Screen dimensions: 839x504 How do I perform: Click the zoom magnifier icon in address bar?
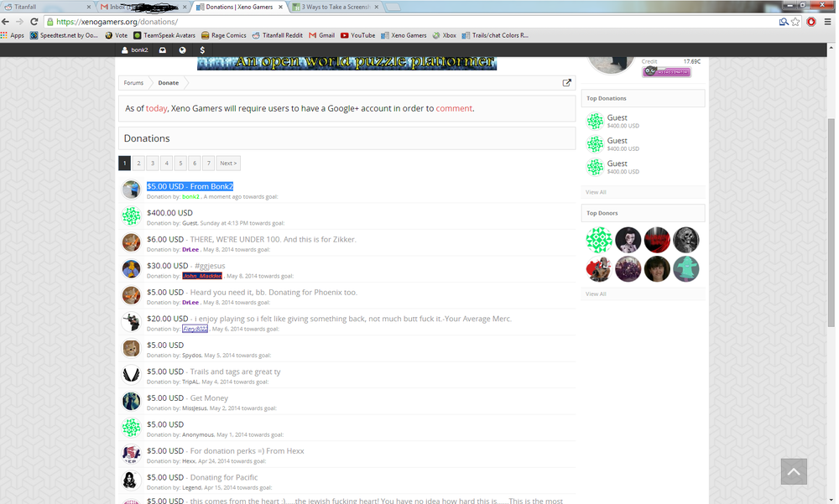(784, 22)
